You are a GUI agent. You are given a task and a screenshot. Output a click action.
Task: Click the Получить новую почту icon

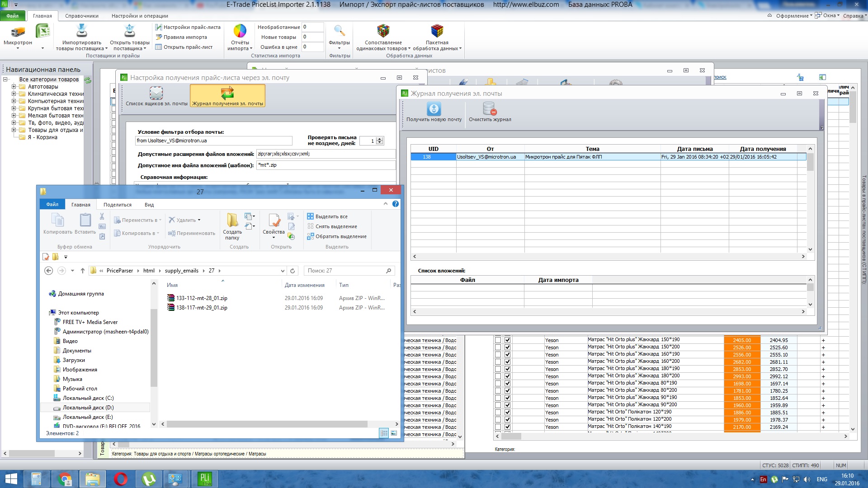(x=434, y=109)
